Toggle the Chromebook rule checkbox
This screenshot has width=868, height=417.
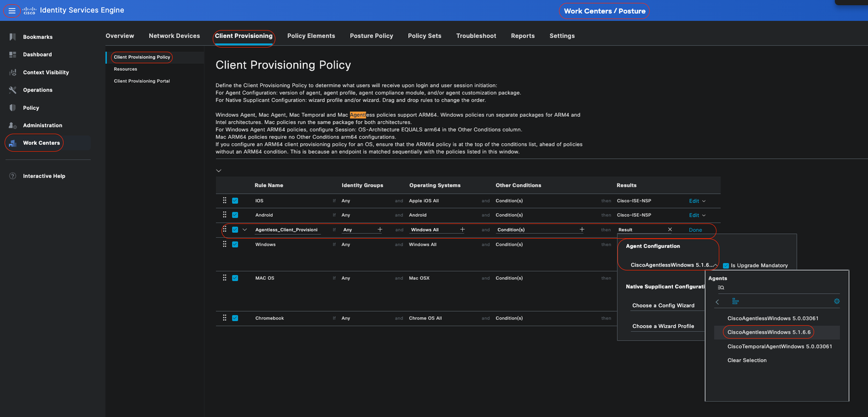click(x=235, y=318)
